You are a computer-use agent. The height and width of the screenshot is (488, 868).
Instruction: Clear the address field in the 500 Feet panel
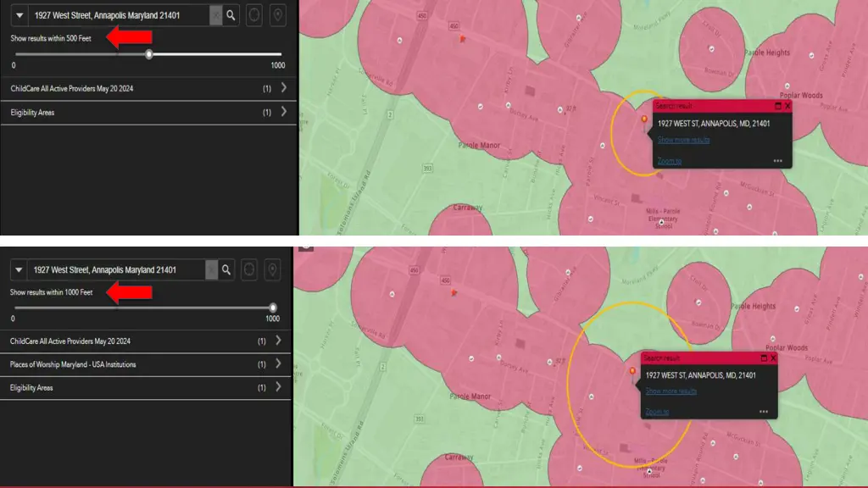pos(216,15)
